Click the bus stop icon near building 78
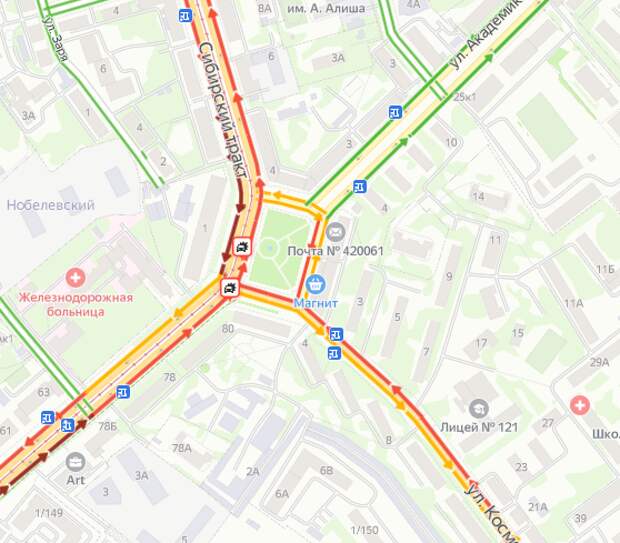Screen dimensions: 620x543 pos(123,392)
